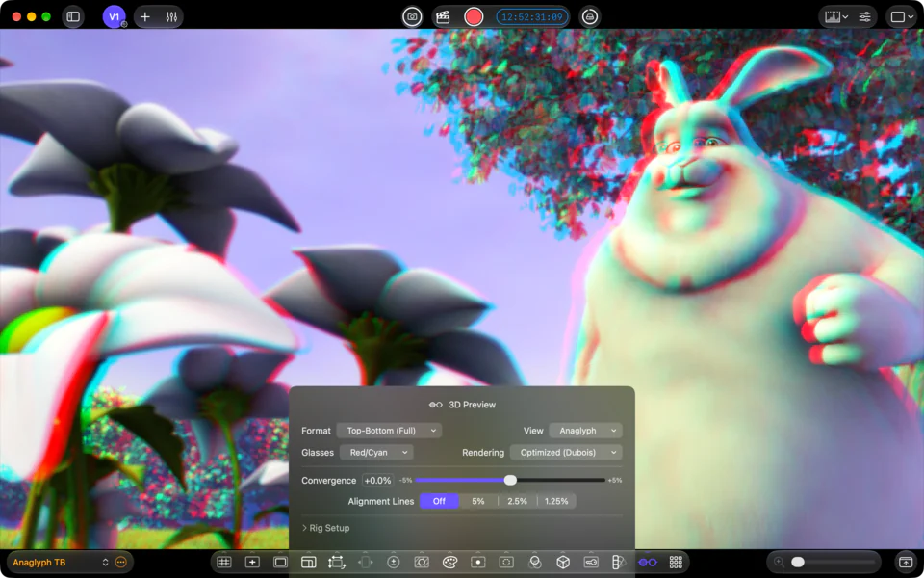Viewport: 924px width, 578px height.
Task: Set Alignment Lines to 2.5%
Action: click(518, 501)
